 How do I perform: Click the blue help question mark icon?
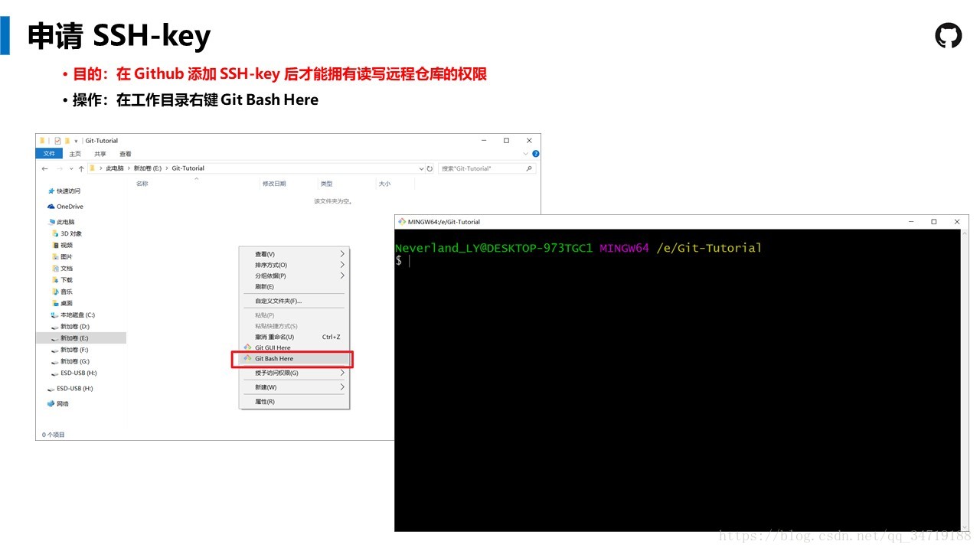click(x=535, y=154)
